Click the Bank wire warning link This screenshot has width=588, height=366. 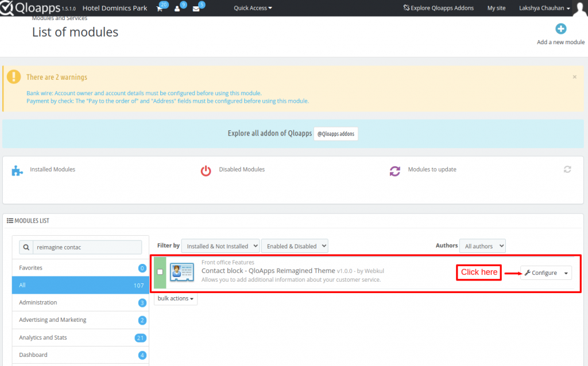coord(144,93)
